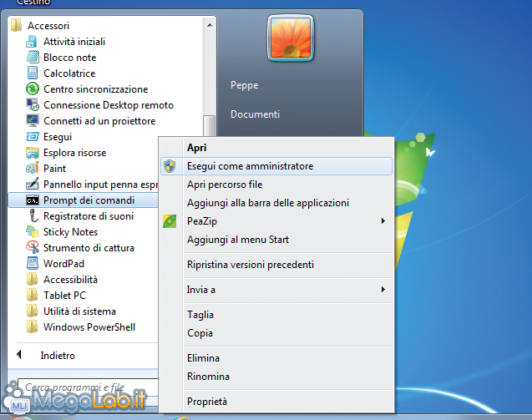Viewport: 532px width, 420px height.
Task: Launch Blocco note via its notepad icon
Action: 33,58
